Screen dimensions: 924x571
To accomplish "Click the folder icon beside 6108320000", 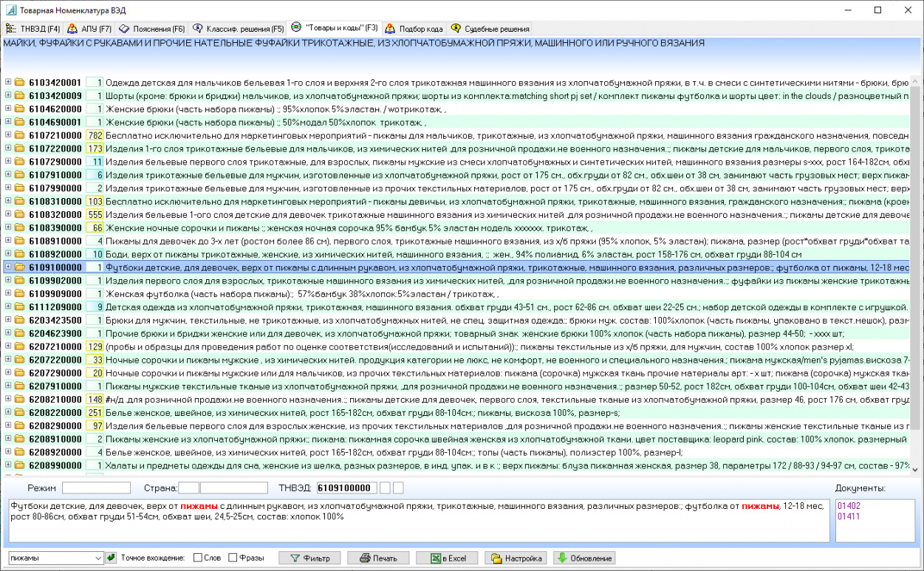I will [20, 214].
